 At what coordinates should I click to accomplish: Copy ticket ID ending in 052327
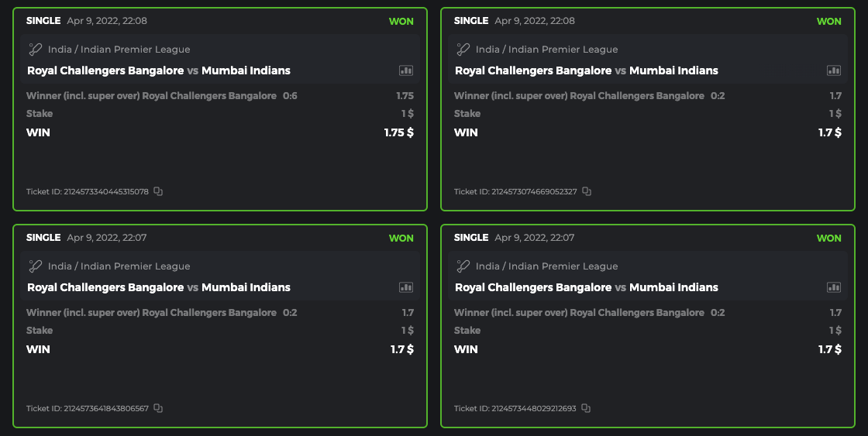point(587,191)
